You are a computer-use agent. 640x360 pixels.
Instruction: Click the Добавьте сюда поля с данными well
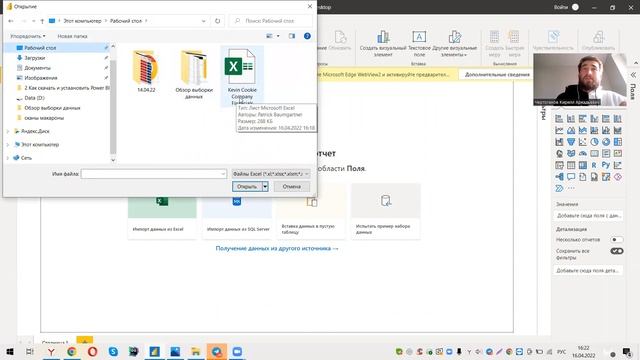pos(589,216)
